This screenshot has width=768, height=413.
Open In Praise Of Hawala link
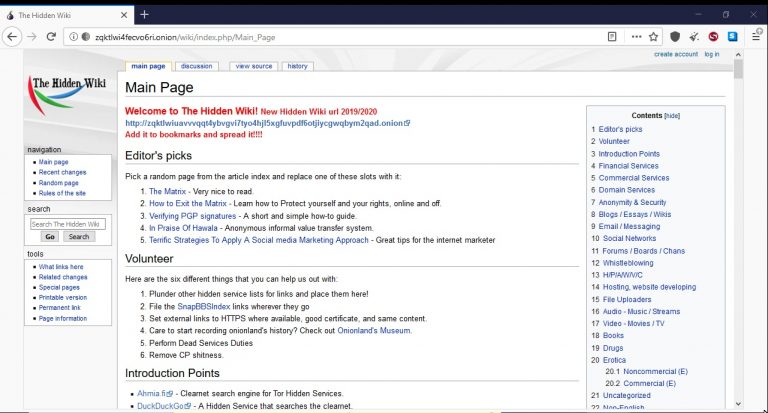point(183,228)
